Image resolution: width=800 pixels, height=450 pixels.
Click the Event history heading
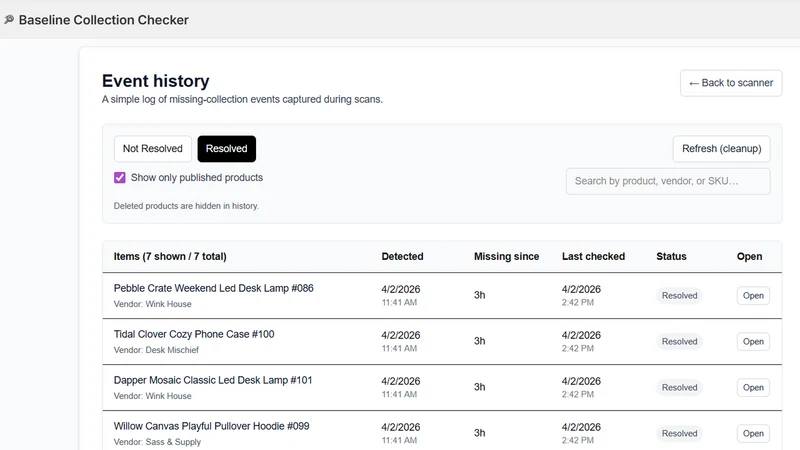pyautogui.click(x=156, y=81)
